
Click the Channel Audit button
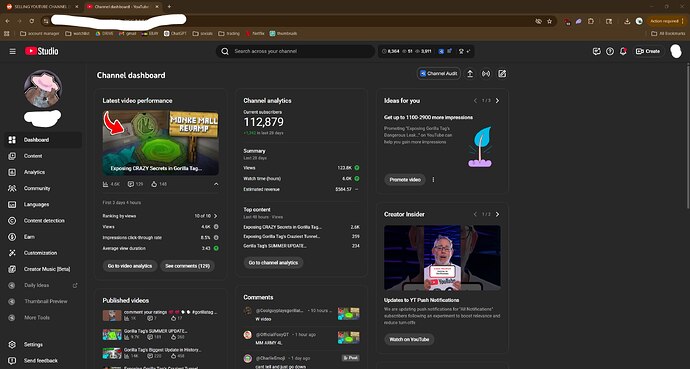click(x=439, y=74)
